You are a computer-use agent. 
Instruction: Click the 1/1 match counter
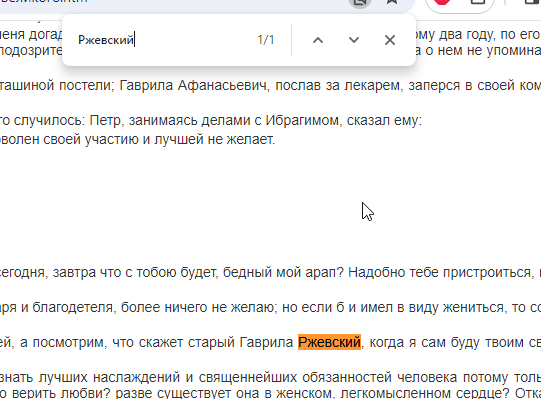[266, 40]
